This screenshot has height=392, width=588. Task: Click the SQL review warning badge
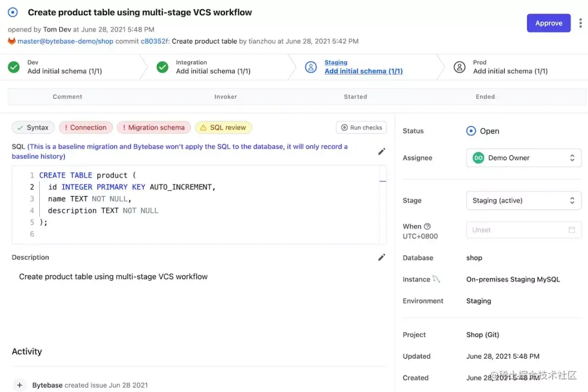(223, 127)
